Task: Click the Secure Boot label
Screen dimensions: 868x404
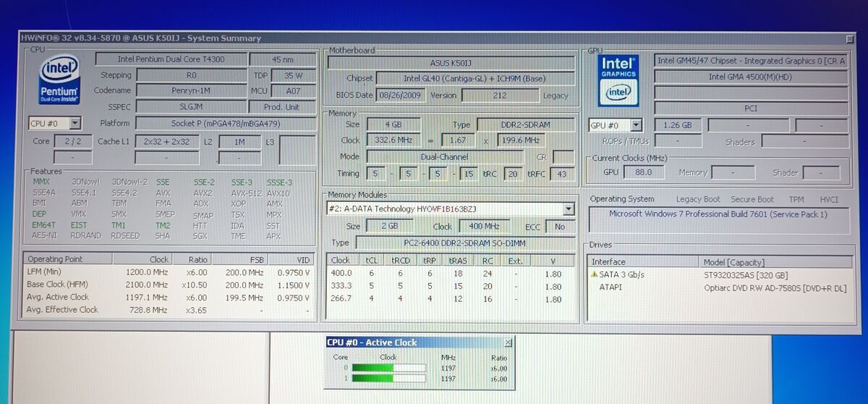Action: [752, 200]
